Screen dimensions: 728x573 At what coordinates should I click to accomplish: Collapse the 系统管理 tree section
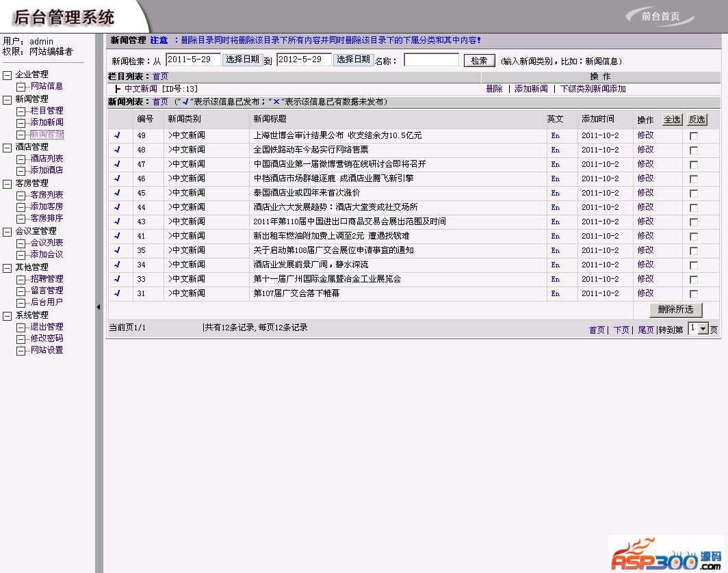(x=8, y=315)
